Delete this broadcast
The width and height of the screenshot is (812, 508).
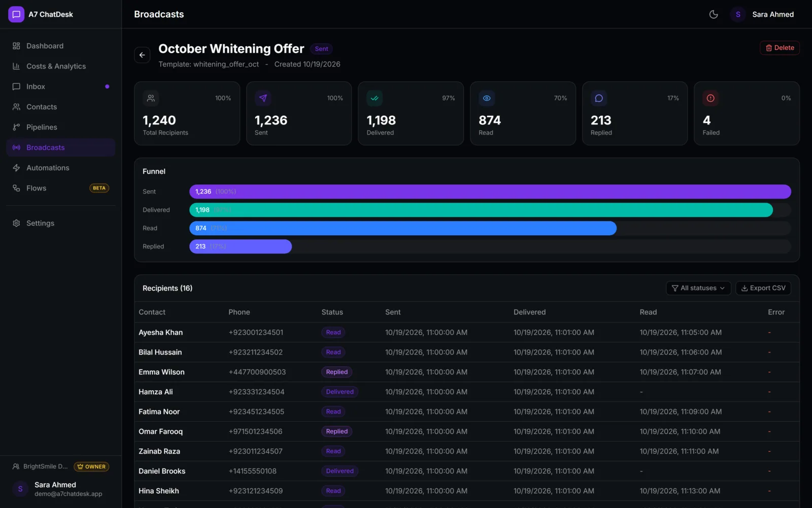(780, 48)
